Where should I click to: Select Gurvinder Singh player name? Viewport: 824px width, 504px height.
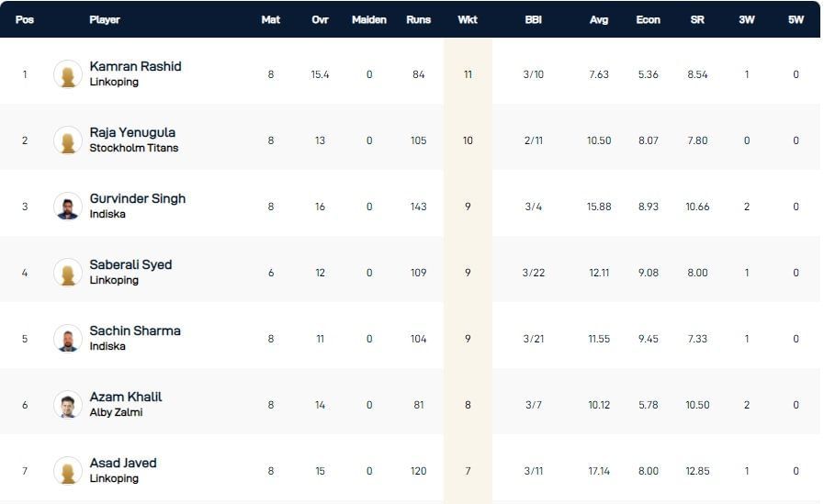[x=137, y=198]
